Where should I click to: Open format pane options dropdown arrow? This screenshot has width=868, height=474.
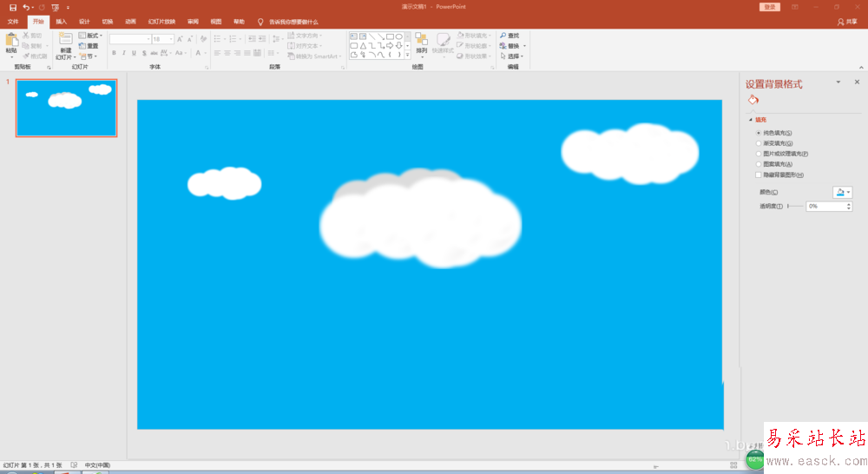tap(838, 82)
